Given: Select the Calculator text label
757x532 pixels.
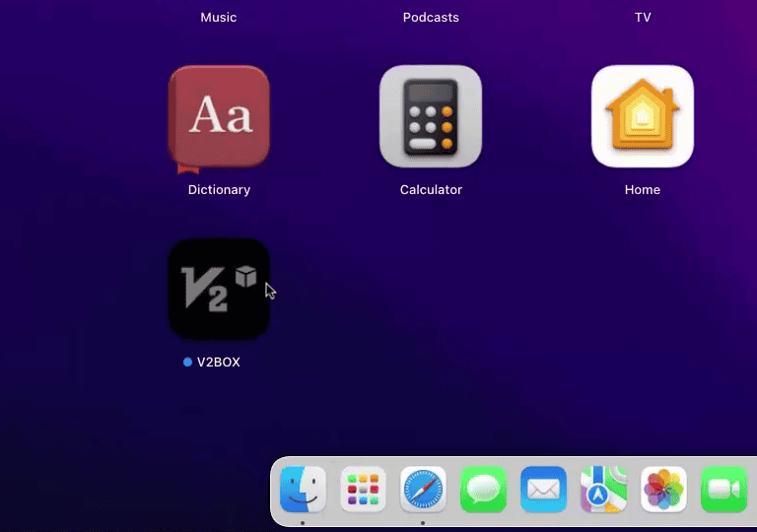Looking at the screenshot, I should point(431,189).
